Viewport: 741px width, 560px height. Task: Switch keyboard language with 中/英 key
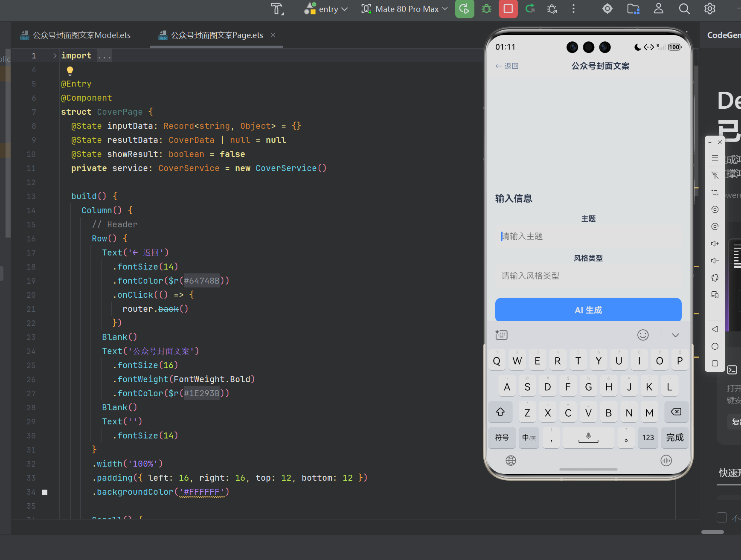point(529,438)
